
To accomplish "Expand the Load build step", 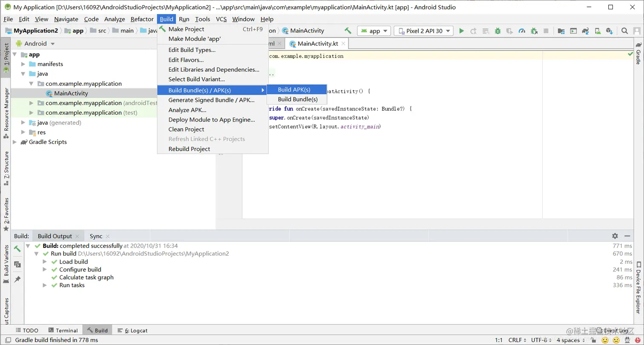I will [x=45, y=262].
